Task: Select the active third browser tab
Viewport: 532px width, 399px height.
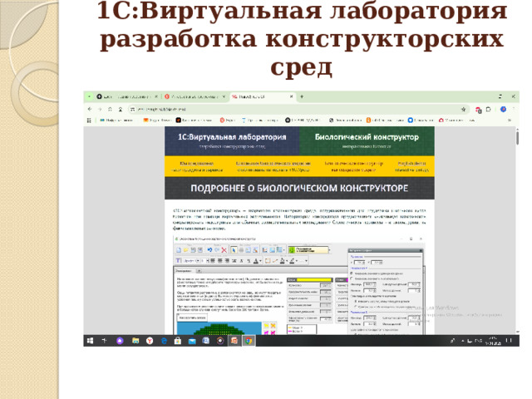Action: coord(263,96)
